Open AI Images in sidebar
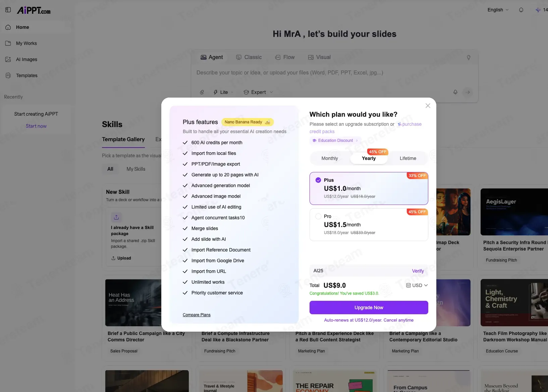This screenshot has width=548, height=392. pos(26,59)
